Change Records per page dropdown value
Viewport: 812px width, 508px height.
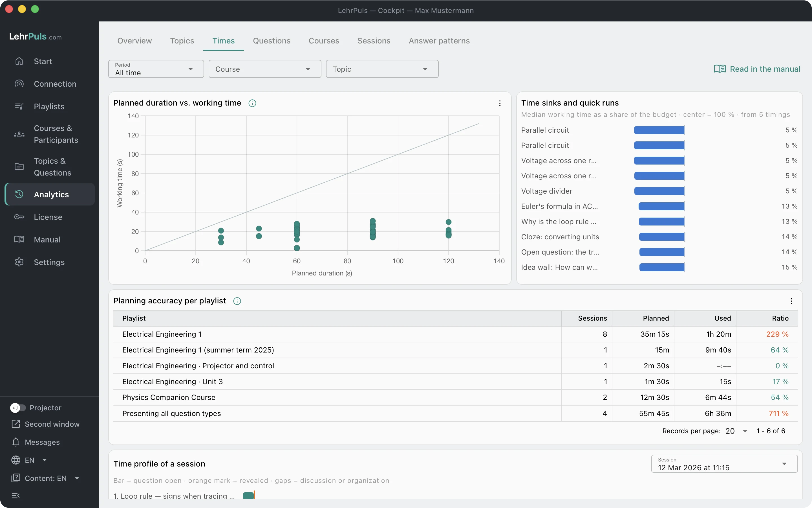click(736, 431)
